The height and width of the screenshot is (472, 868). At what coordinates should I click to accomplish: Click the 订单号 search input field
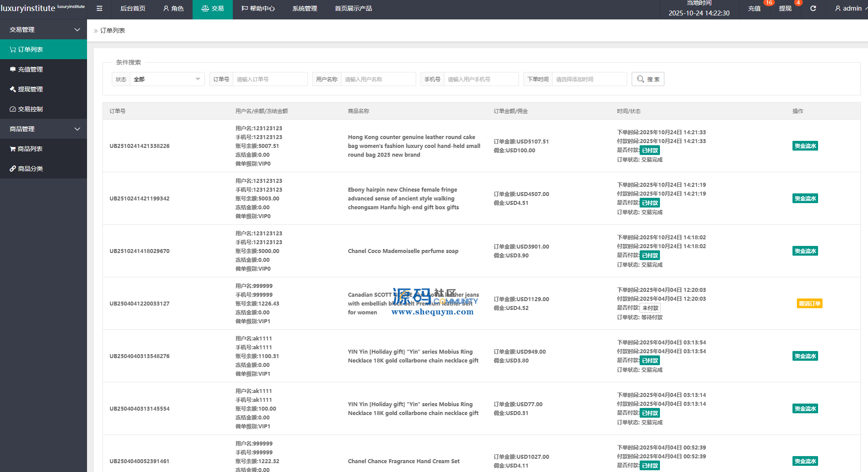click(269, 79)
